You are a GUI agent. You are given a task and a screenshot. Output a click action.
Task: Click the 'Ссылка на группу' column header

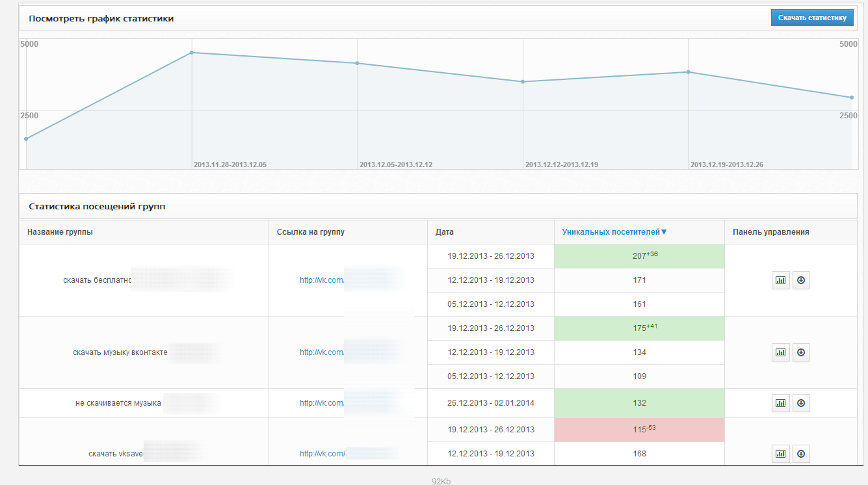coord(311,232)
